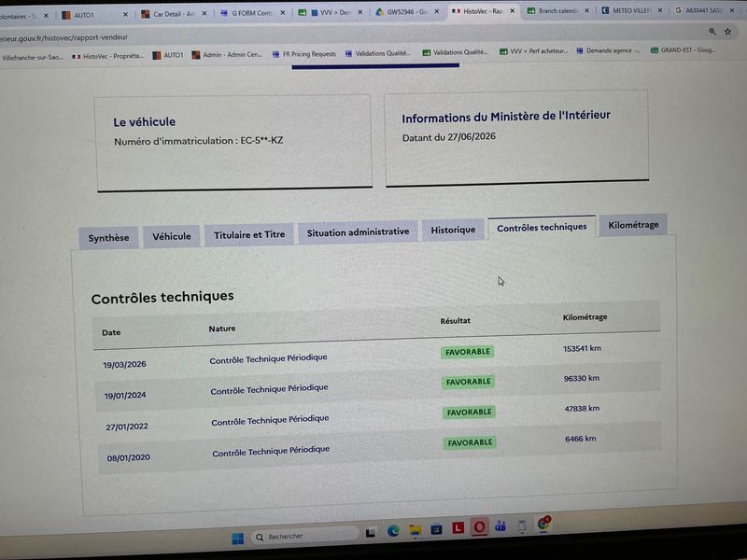The height and width of the screenshot is (560, 747).
Task: Open the GRAND-EST bookmark
Action: [x=684, y=50]
